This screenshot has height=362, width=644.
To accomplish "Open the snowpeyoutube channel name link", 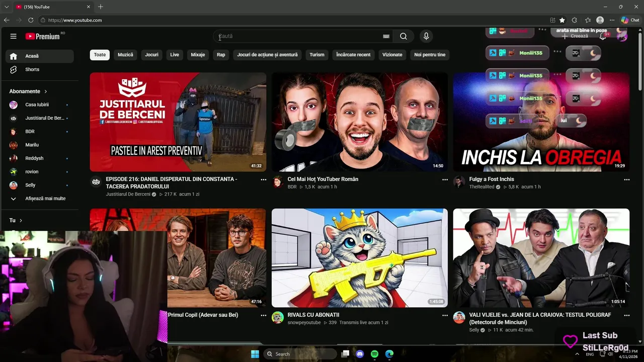I will point(304,323).
